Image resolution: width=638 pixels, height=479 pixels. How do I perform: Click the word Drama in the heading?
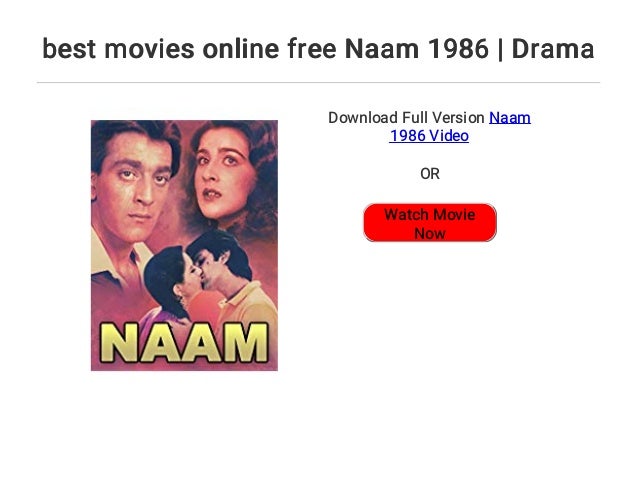tap(553, 48)
